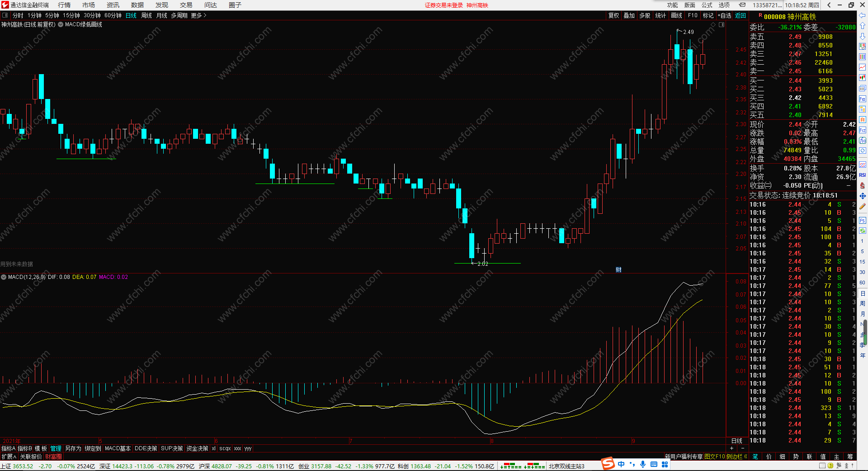Click the FS sidebar icon
This screenshot has height=471, width=868.
pos(863,220)
